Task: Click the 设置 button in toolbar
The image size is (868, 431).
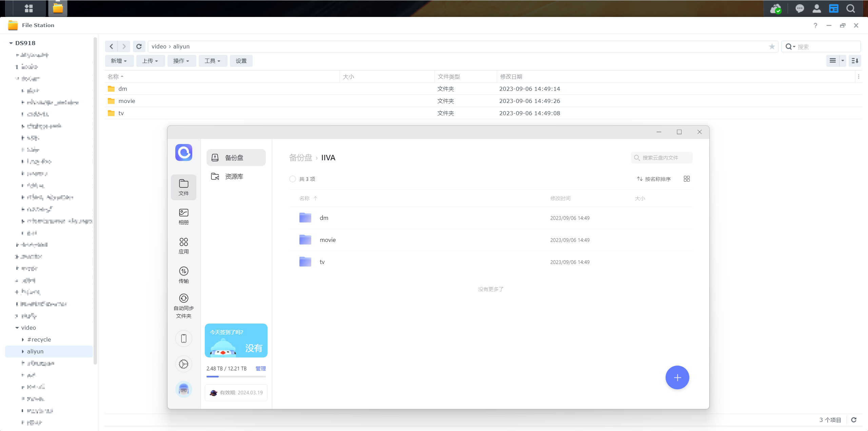Action: coord(241,61)
